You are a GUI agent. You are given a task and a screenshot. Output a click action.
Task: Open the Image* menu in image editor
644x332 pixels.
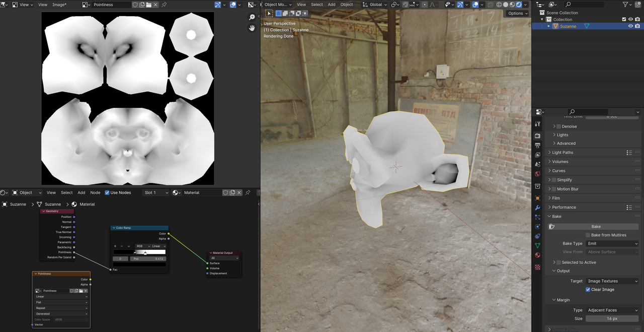[59, 5]
